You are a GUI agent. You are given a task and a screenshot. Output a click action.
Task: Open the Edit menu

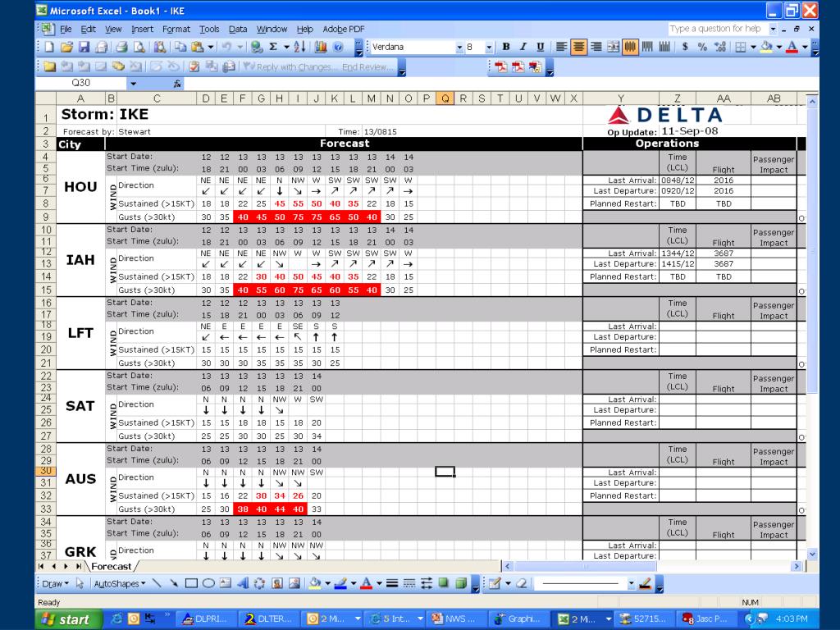point(88,29)
